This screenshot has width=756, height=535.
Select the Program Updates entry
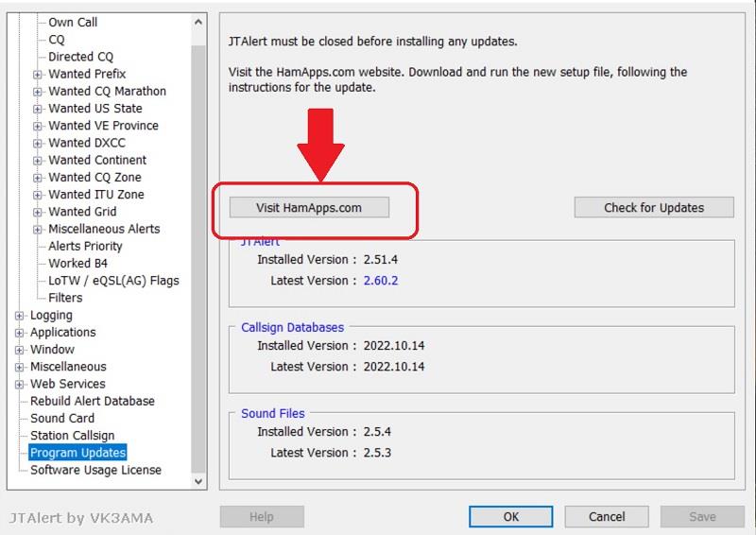77,453
